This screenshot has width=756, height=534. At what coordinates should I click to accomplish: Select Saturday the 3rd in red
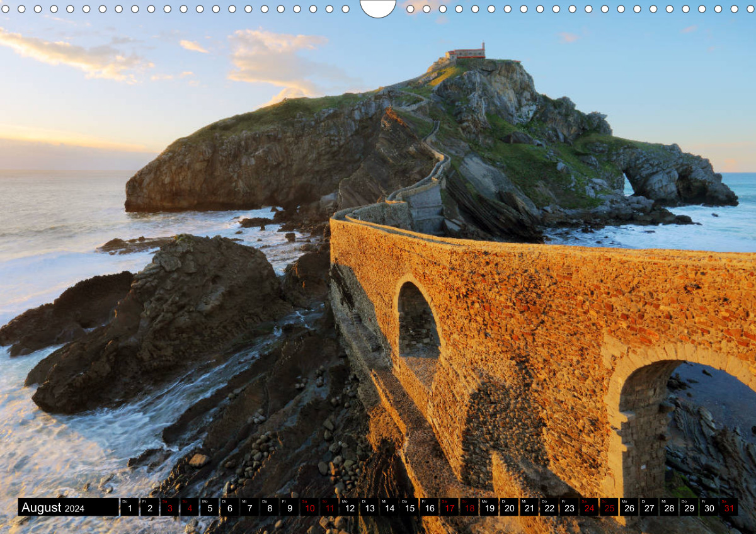click(169, 508)
